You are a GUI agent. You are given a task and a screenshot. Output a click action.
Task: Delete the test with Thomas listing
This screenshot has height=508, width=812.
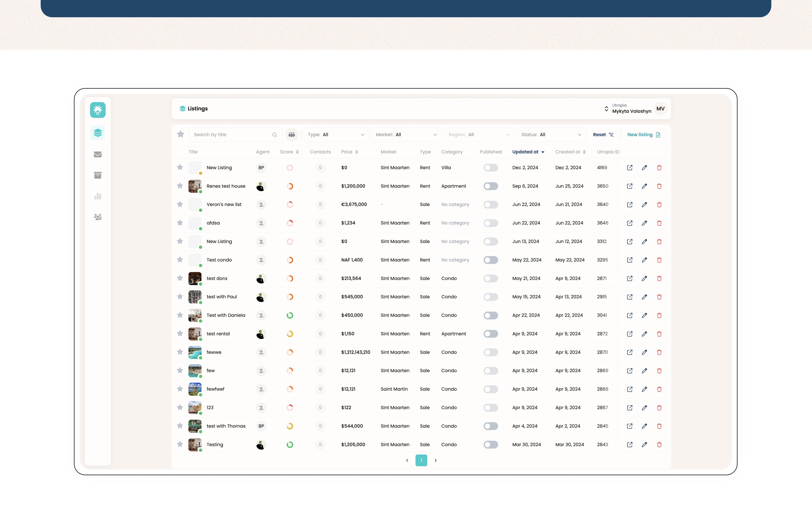[659, 426]
